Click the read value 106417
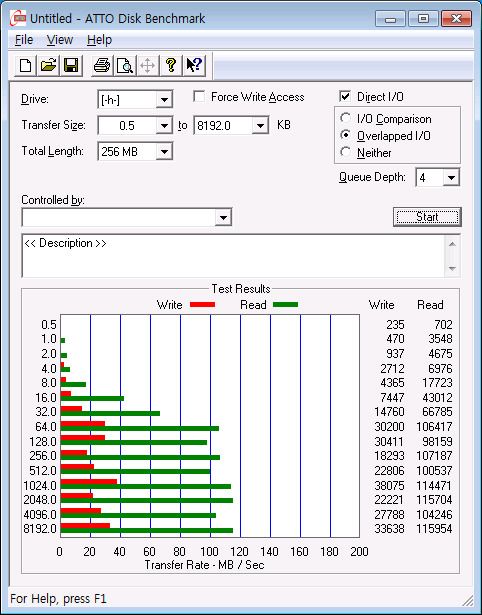 coord(434,426)
